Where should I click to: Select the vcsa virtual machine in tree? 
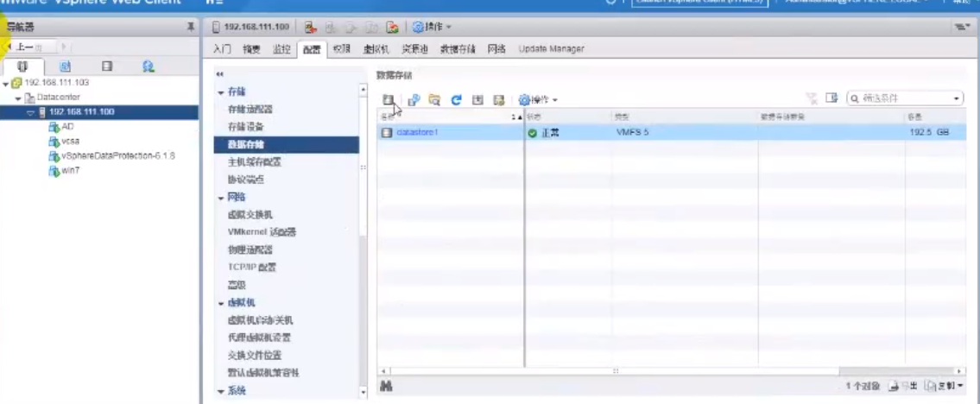(70, 141)
